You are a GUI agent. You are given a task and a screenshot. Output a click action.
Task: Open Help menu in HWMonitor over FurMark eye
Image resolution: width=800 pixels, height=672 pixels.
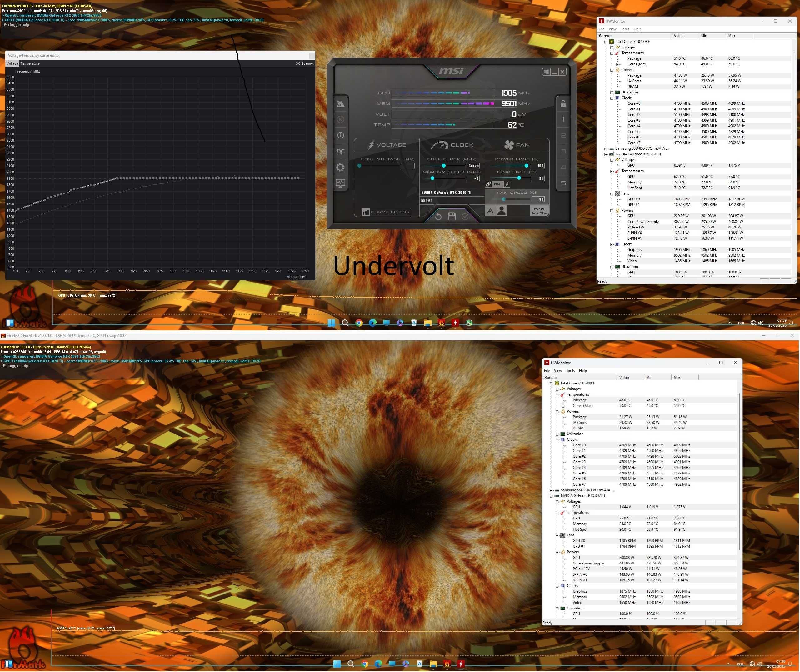(583, 371)
